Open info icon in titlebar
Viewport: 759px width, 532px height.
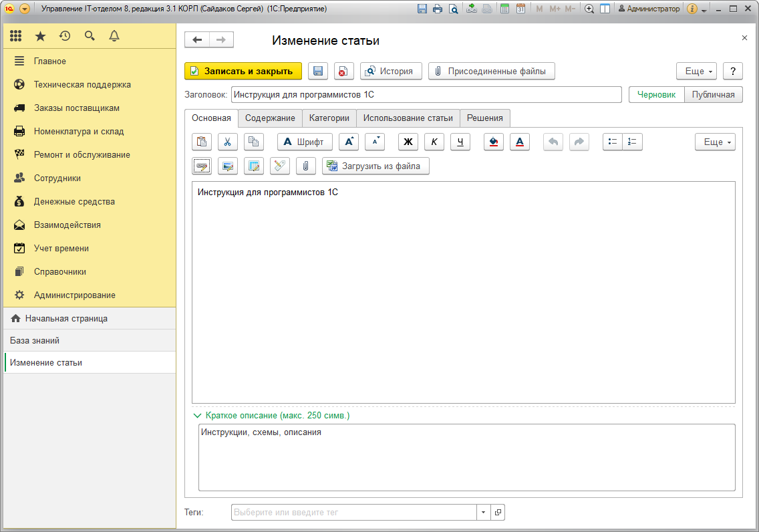692,9
